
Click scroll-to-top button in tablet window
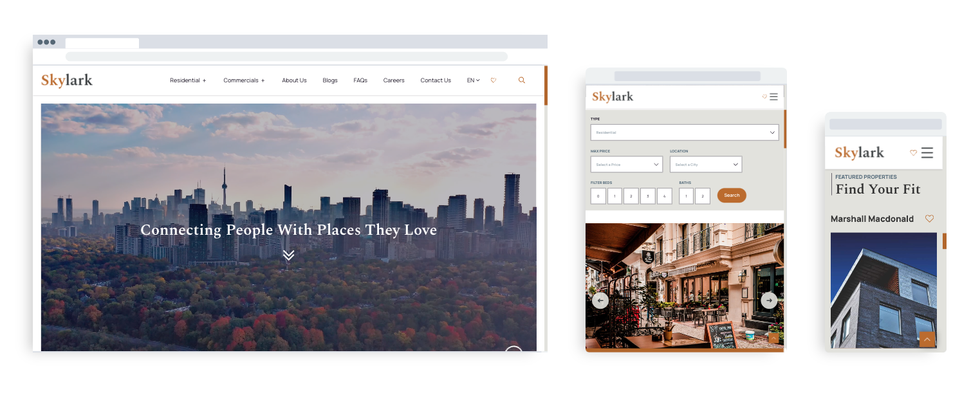click(773, 338)
